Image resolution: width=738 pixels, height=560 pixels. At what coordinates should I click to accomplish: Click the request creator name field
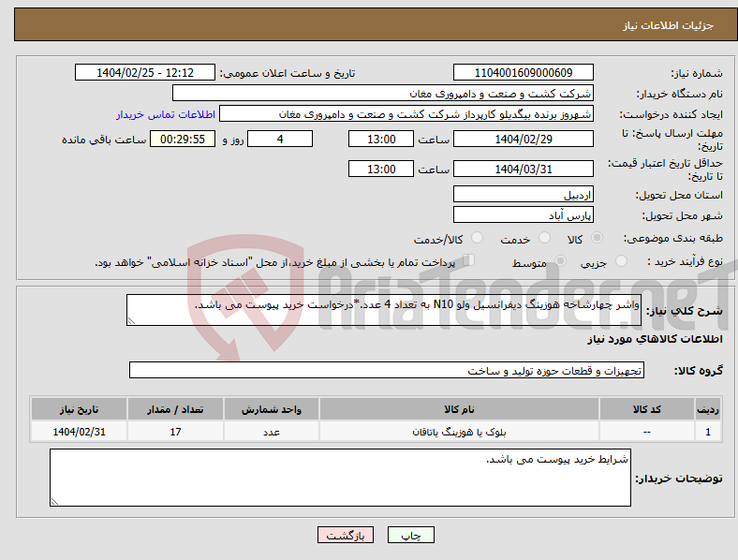click(406, 114)
